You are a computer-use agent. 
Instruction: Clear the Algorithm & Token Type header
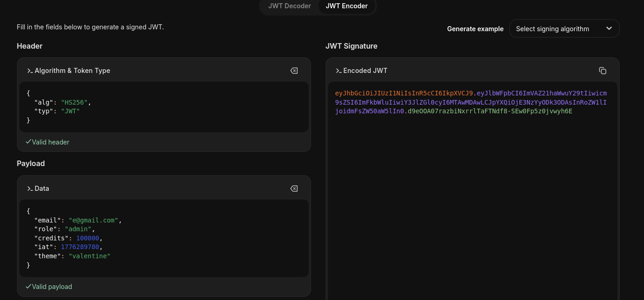coord(294,71)
